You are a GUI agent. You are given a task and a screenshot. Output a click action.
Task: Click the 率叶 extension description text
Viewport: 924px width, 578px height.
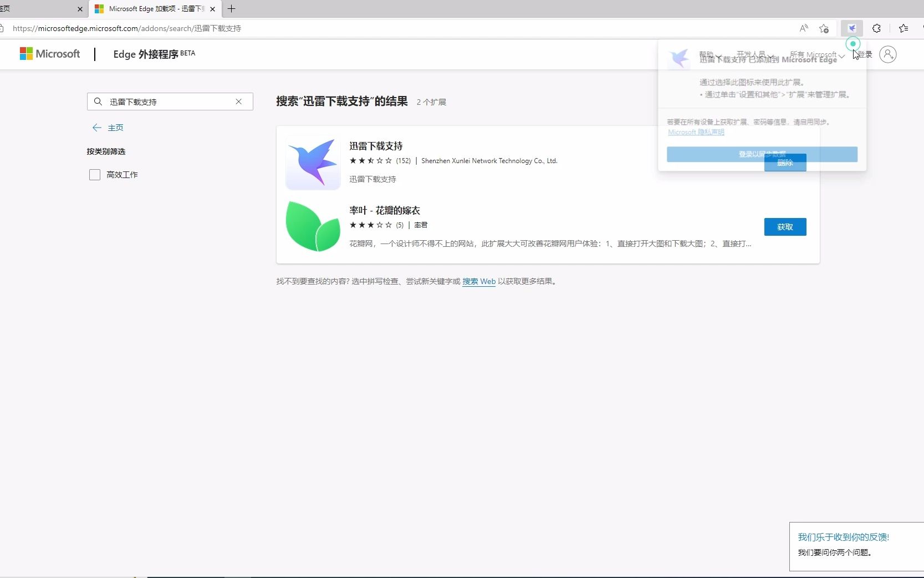click(x=550, y=244)
